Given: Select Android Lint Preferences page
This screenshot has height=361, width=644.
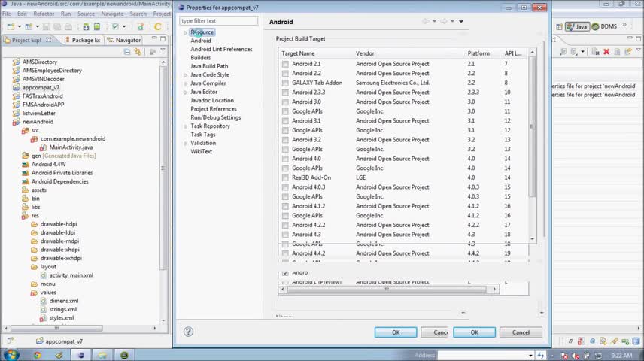Looking at the screenshot, I should [x=221, y=50].
